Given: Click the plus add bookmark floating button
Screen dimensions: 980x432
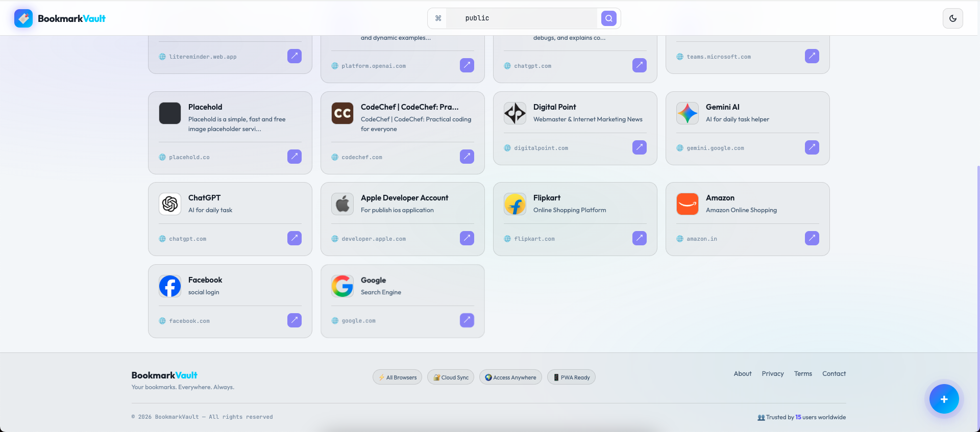Looking at the screenshot, I should [x=944, y=399].
